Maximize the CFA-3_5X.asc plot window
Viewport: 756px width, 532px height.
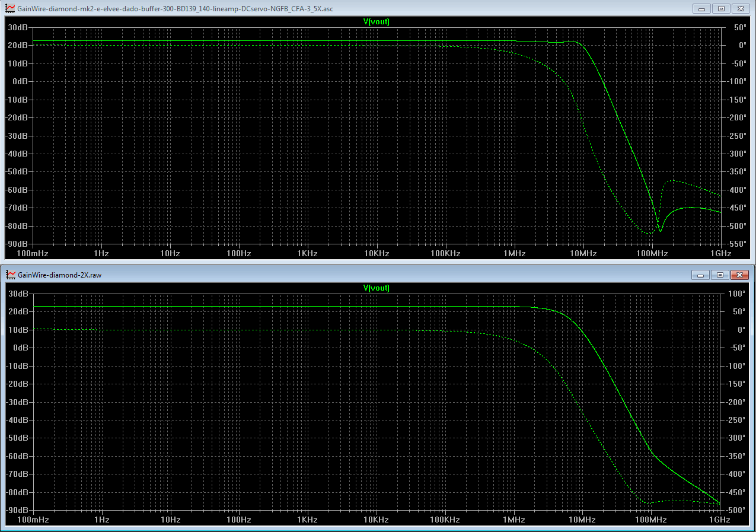[721, 9]
